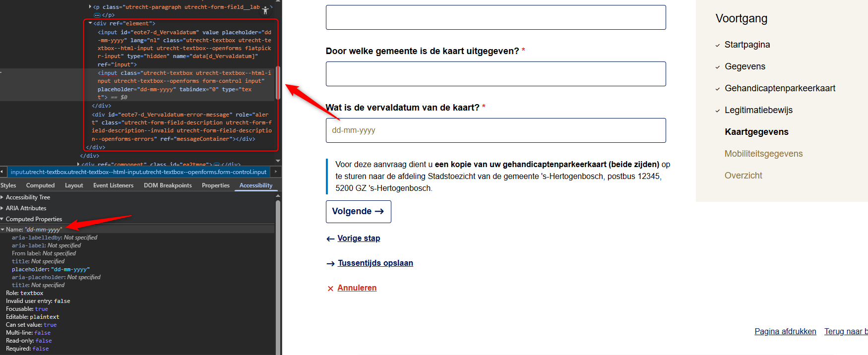Collapse the Name "dd-mm-yyyy" property row

2,230
